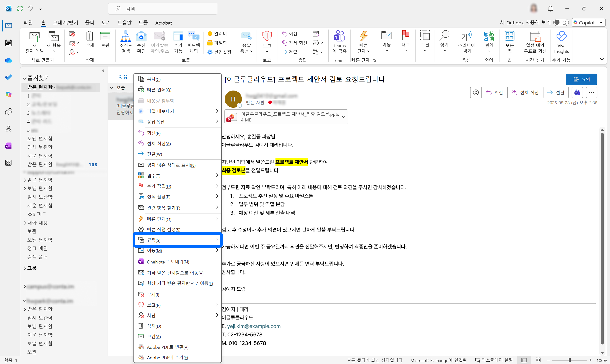The image size is (610, 364).
Task: Expand the 대화 내용 folder
Action: [x=25, y=223]
